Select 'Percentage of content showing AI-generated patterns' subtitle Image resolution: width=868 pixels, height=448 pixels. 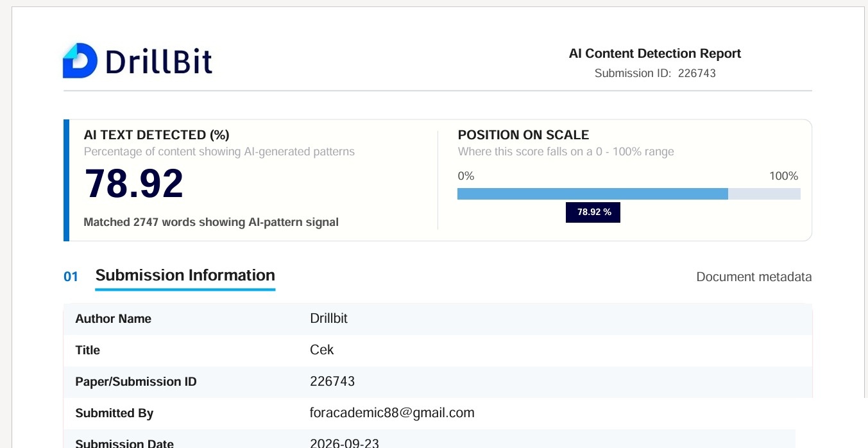pyautogui.click(x=219, y=152)
